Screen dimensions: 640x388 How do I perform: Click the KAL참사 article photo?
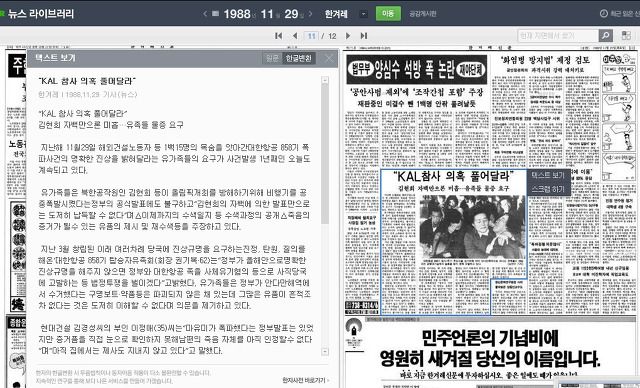pyautogui.click(x=473, y=227)
